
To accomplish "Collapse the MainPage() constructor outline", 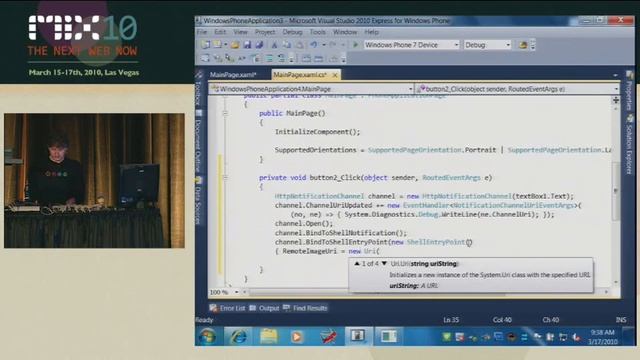I will pos(225,113).
